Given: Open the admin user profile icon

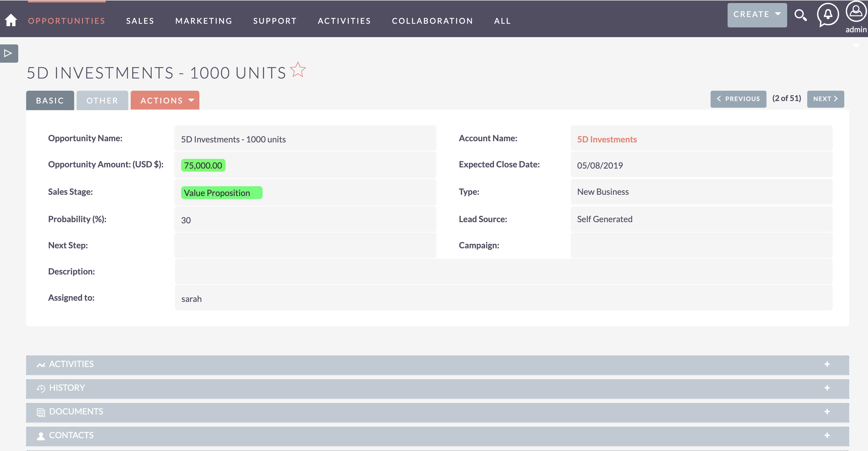Looking at the screenshot, I should (856, 12).
